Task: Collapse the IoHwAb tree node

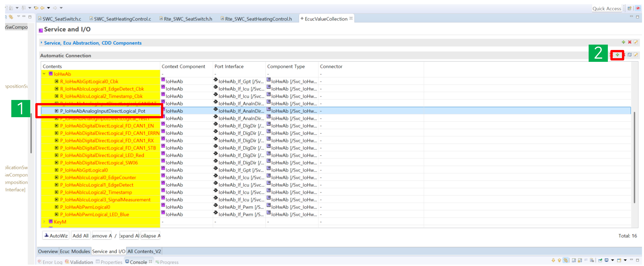Action: point(44,74)
